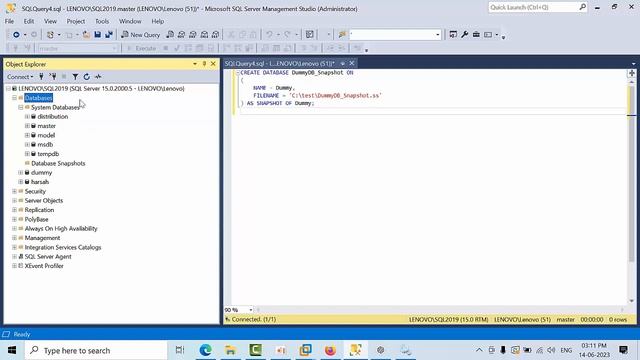Image resolution: width=640 pixels, height=360 pixels.
Task: Open Firefox from the taskbar
Action: [x=330, y=350]
